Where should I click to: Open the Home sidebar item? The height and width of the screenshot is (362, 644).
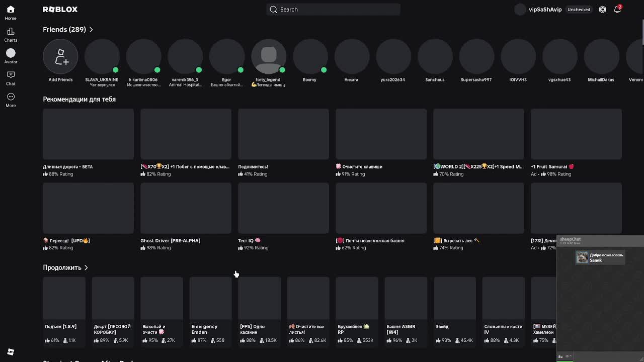click(11, 13)
